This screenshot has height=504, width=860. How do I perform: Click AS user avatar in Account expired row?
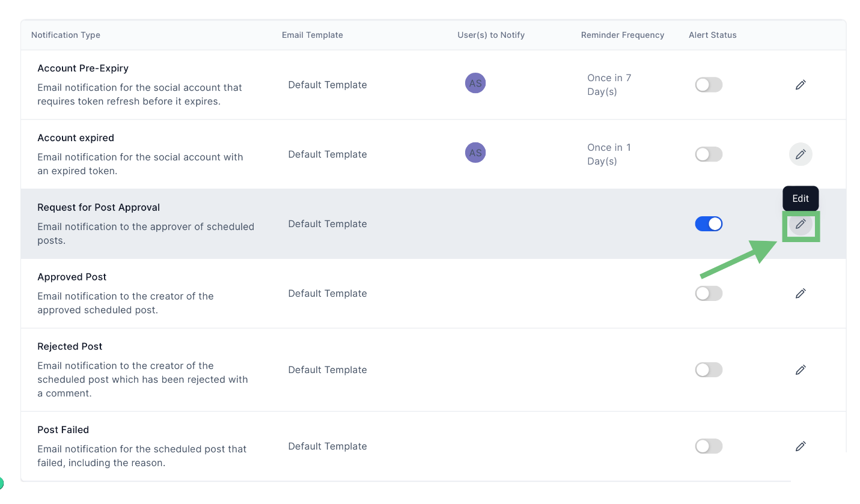(475, 153)
